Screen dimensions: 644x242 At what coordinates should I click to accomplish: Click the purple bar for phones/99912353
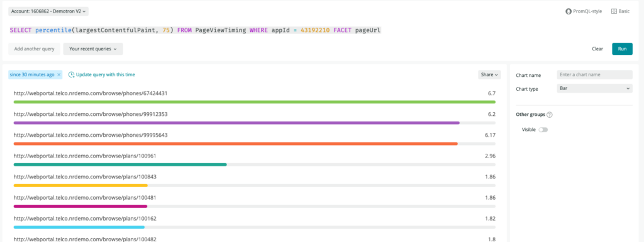tap(236, 123)
